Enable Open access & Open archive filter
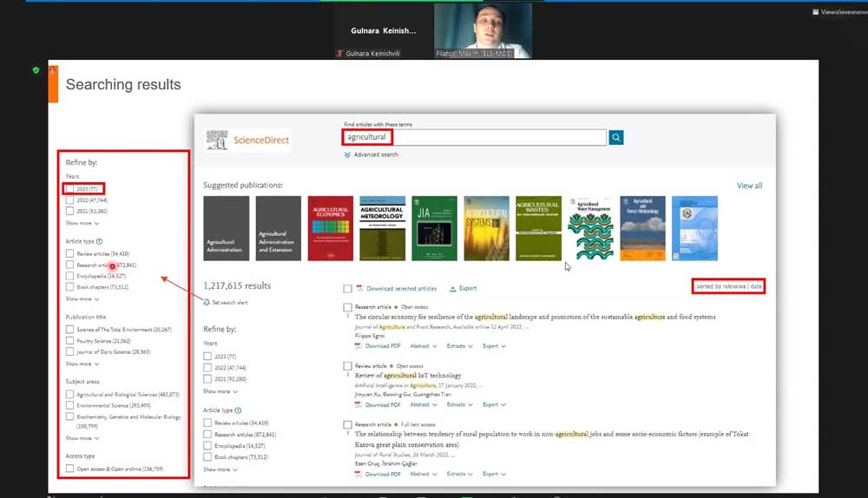This screenshot has width=868, height=498. point(70,469)
